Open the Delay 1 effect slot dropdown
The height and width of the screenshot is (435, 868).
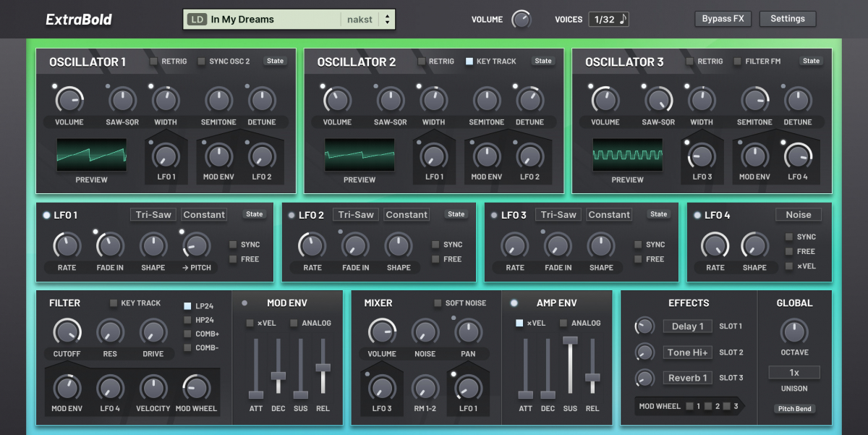coord(687,326)
